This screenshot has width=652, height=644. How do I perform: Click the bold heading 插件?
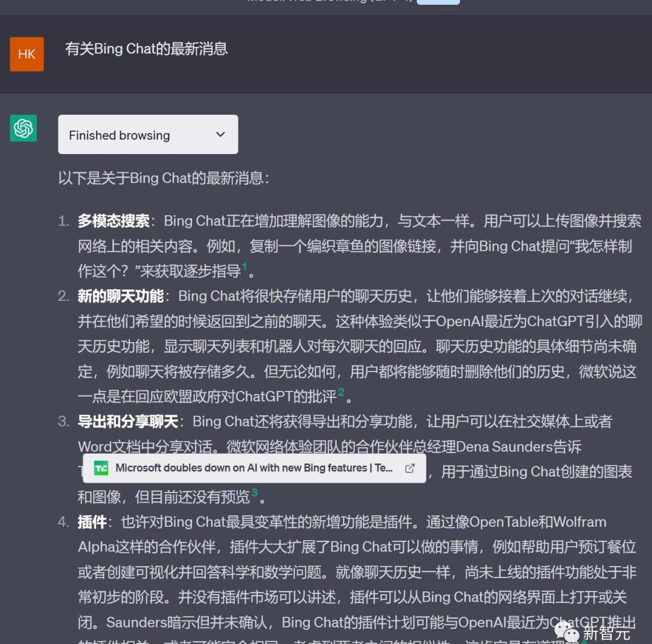[x=92, y=522]
